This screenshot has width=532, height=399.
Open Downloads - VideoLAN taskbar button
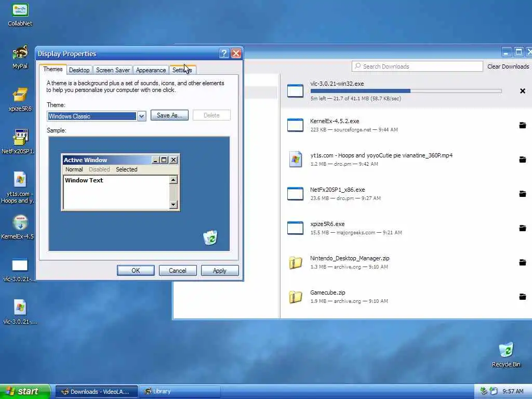(x=96, y=392)
